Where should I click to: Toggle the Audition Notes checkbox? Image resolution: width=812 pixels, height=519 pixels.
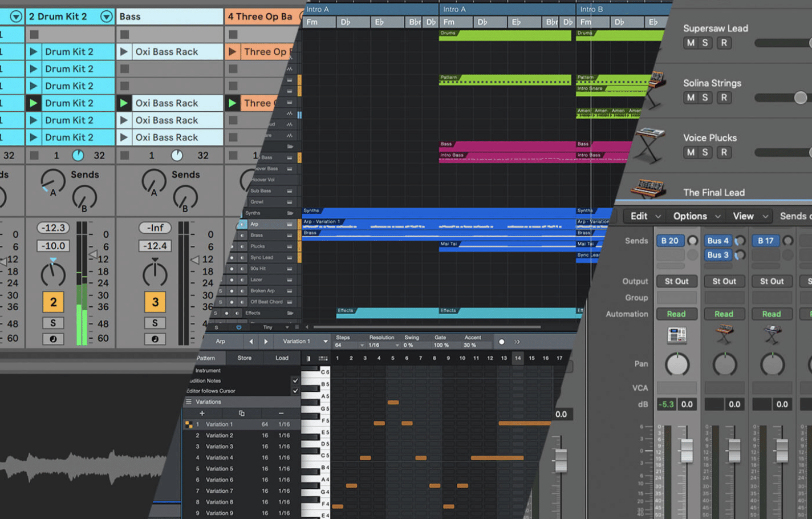pyautogui.click(x=295, y=380)
